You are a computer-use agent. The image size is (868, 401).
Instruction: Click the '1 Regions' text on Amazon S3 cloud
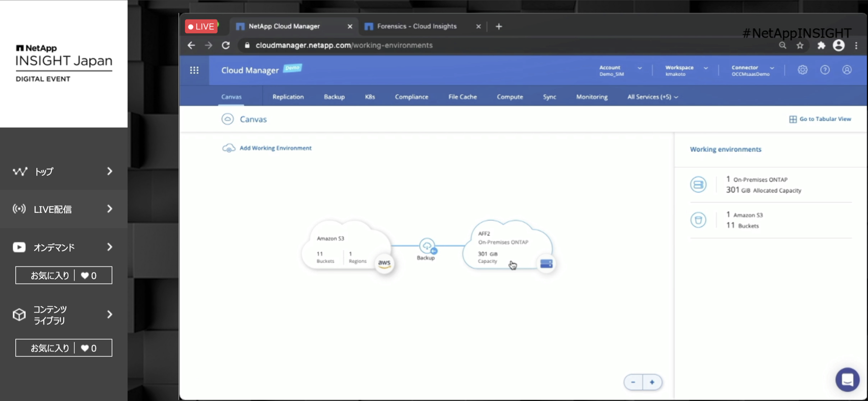point(357,257)
